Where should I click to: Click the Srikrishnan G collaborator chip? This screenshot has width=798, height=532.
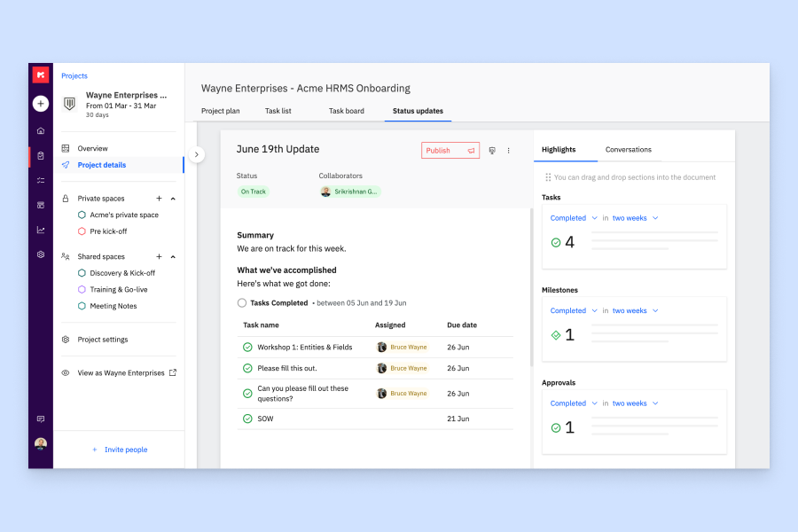click(350, 192)
